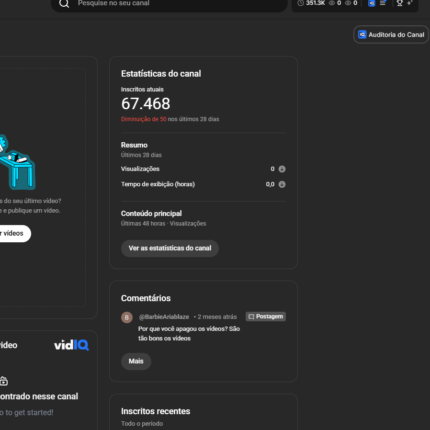Click the Postagem tag on the comment
The height and width of the screenshot is (430, 430).
coord(266,316)
